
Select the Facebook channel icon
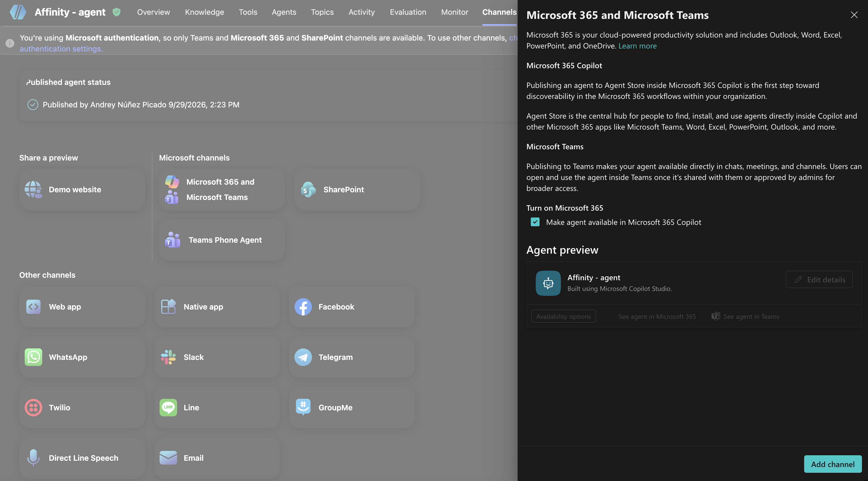(x=303, y=307)
